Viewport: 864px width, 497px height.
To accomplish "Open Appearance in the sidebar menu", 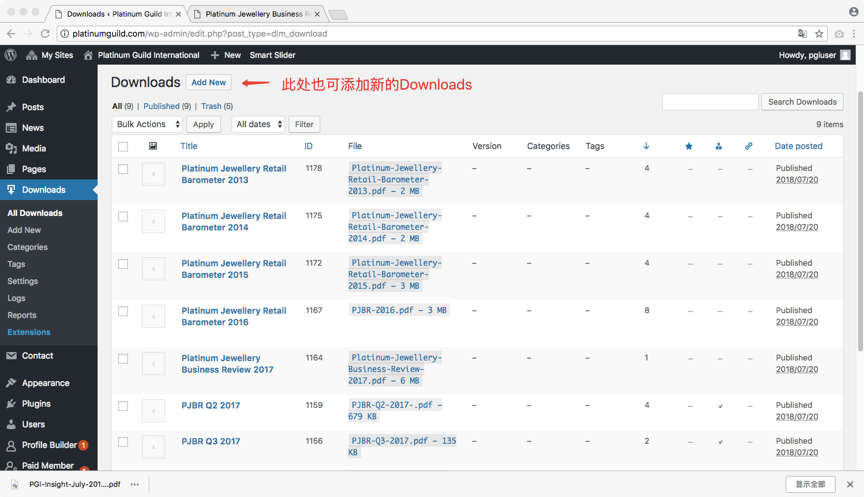I will point(46,383).
